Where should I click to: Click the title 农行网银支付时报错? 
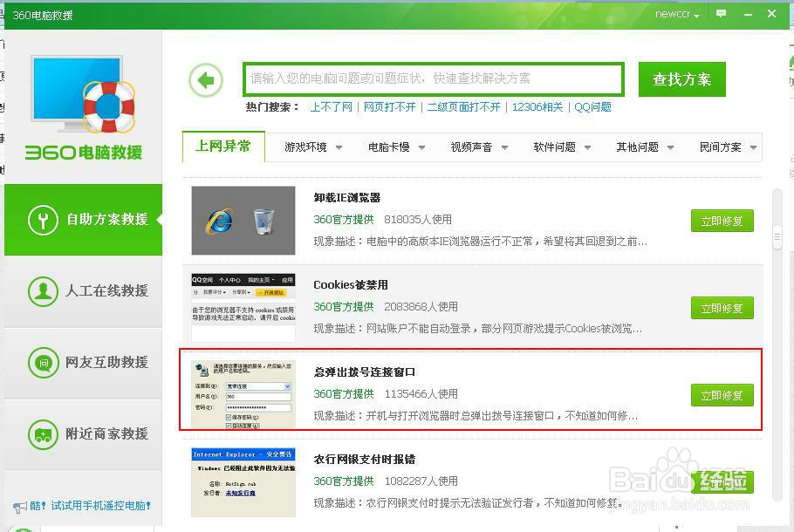click(x=364, y=459)
